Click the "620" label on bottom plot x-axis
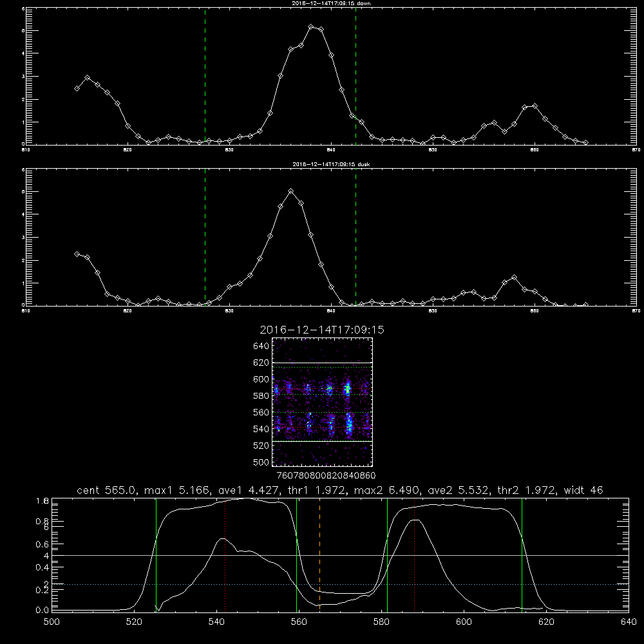 [546, 622]
